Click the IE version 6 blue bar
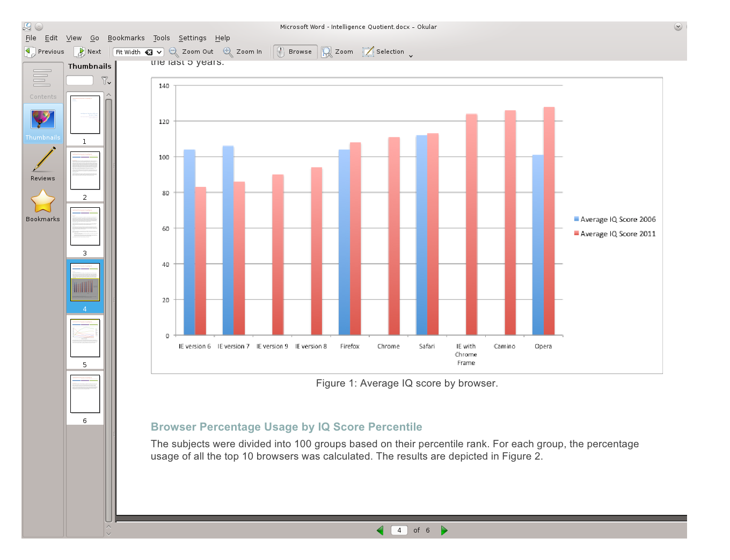Image resolution: width=730 pixels, height=560 pixels. point(189,242)
